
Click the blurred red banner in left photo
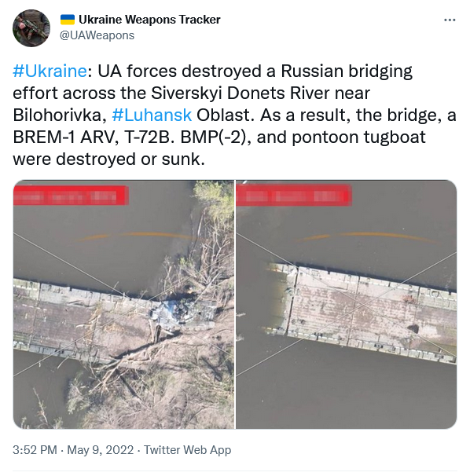71,196
